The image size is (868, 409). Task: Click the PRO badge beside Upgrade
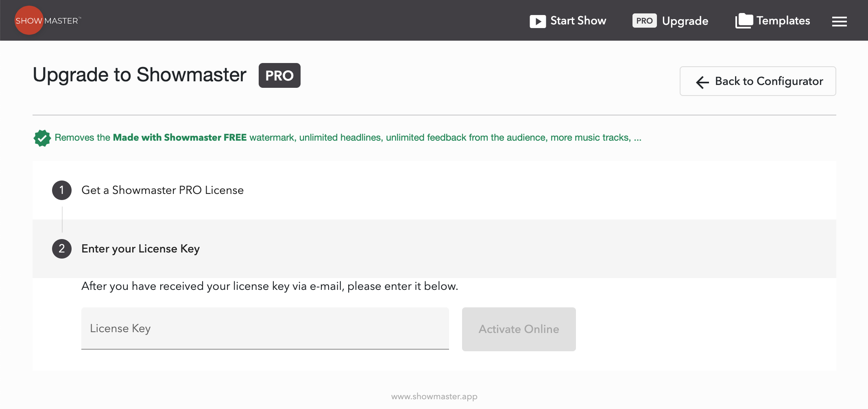pos(644,21)
